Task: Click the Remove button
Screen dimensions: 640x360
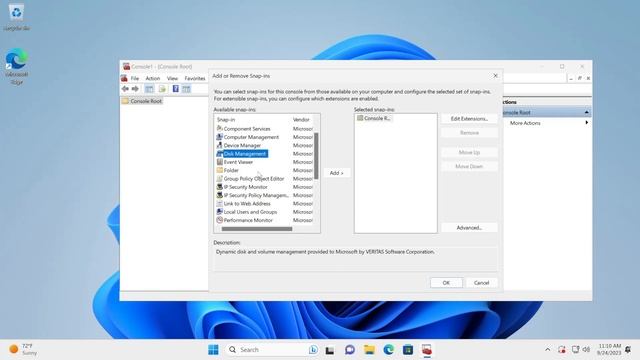Action: [x=469, y=133]
